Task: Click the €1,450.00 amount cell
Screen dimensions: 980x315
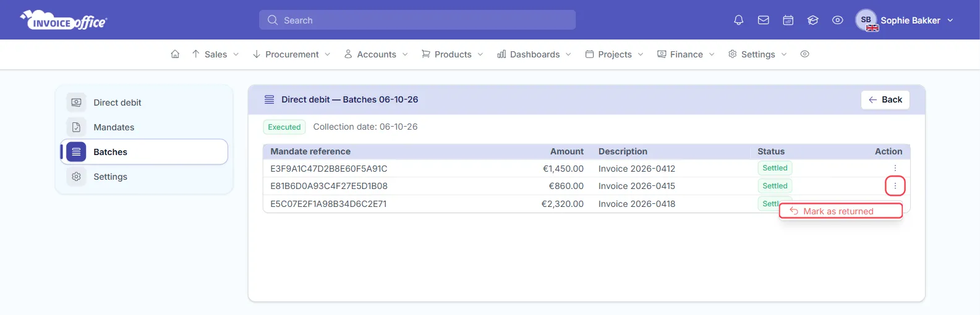Action: point(563,169)
